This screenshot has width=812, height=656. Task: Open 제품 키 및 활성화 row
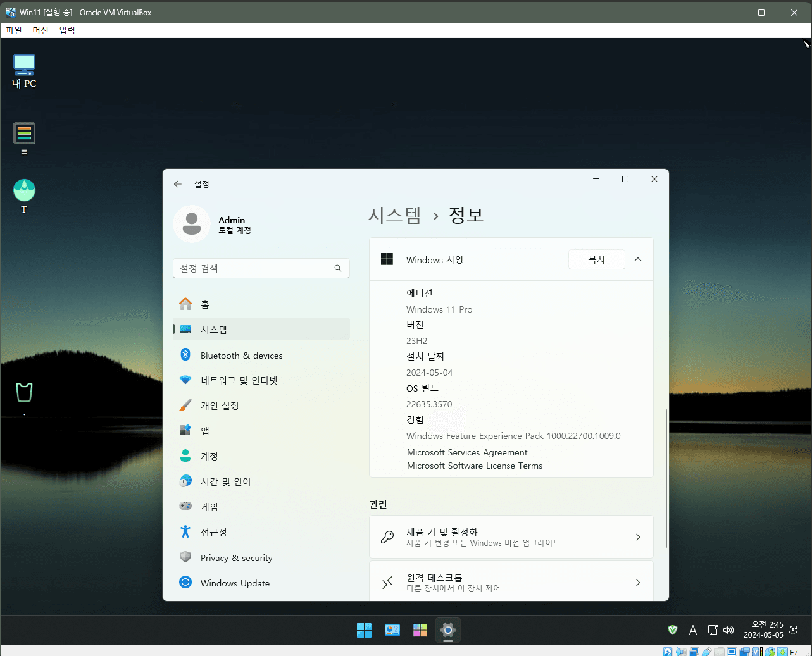pos(511,537)
